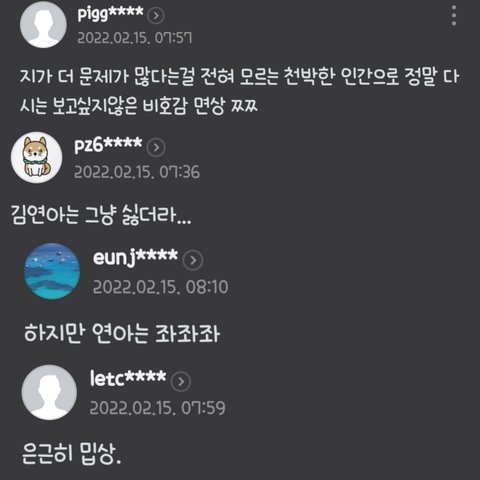Viewport: 480px width, 480px height.
Task: Open eunj**** blue ocean profile avatar
Action: coord(52,271)
